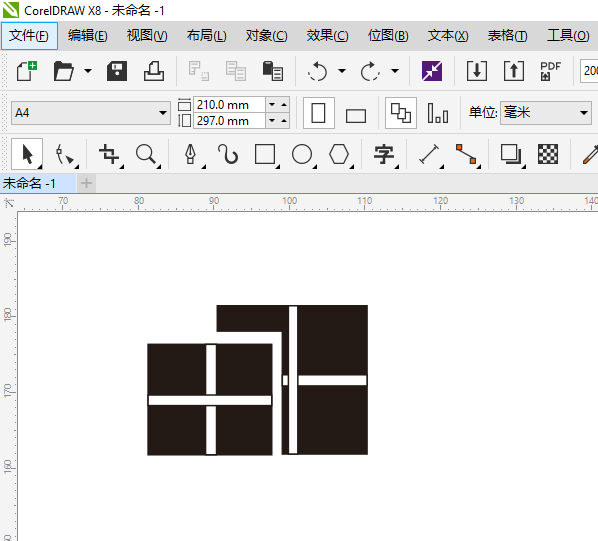598x541 pixels.
Task: Open the A4 page size dropdown
Action: pyautogui.click(x=91, y=113)
